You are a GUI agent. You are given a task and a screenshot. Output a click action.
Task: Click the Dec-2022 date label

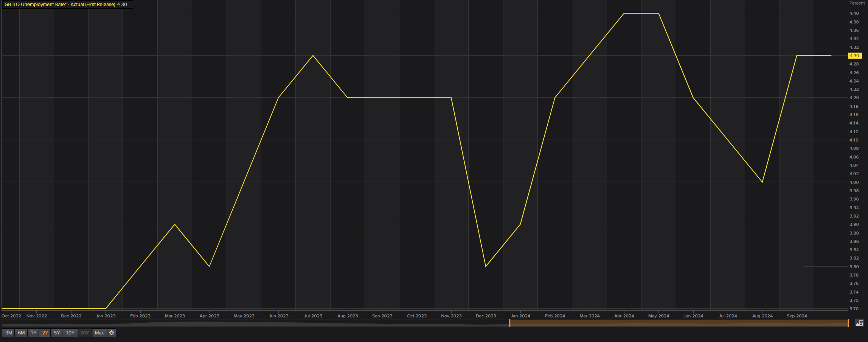tap(71, 316)
